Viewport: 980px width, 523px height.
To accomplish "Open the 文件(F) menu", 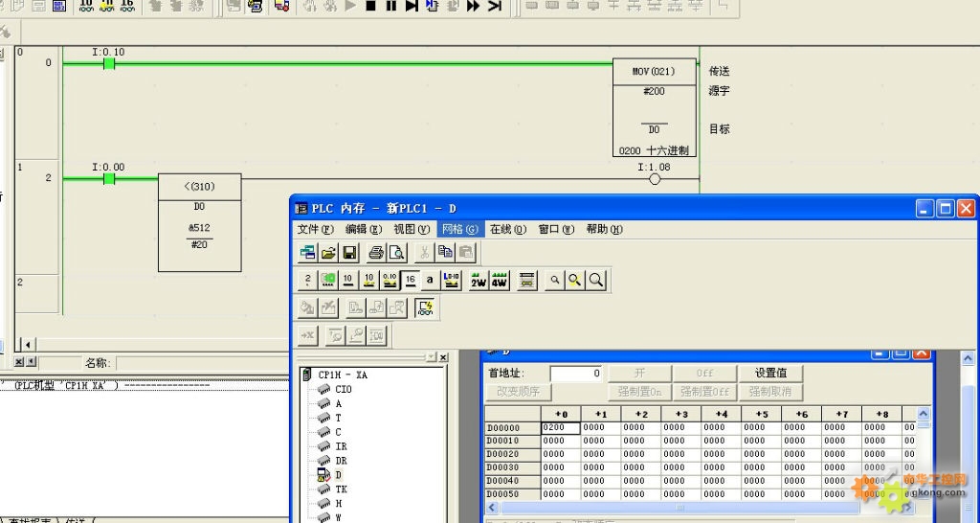I will point(315,230).
